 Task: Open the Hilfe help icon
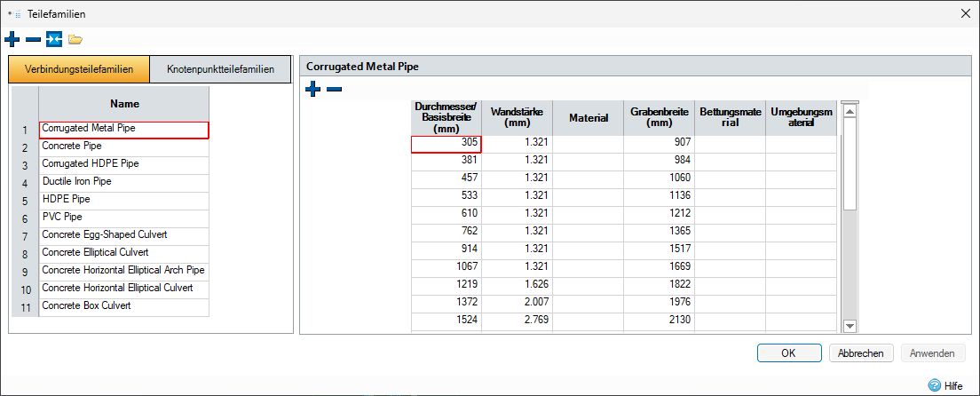coord(935,385)
